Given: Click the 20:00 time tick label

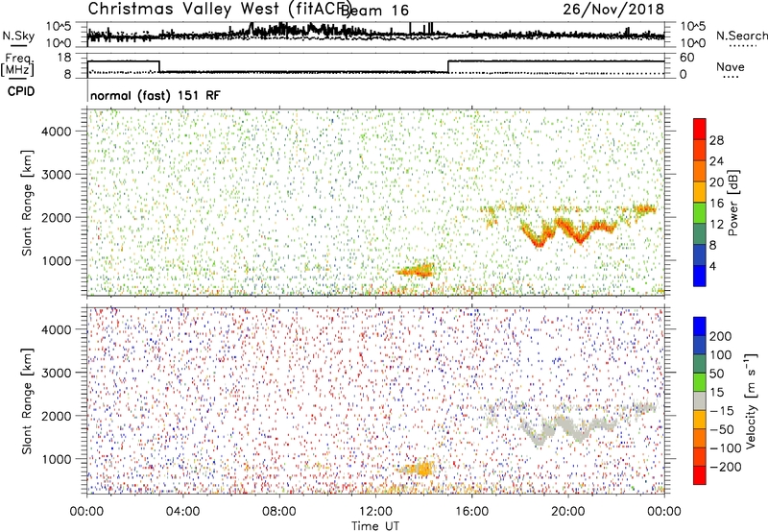Looking at the screenshot, I should [567, 512].
